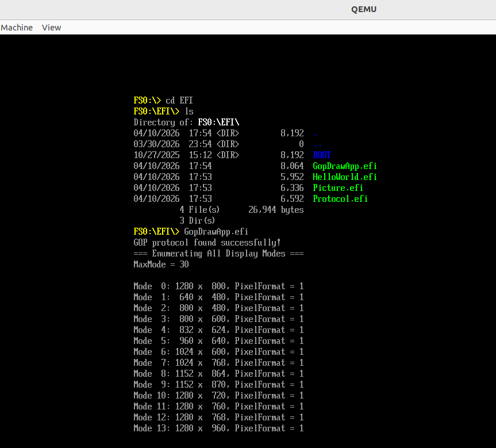Select the HelloWorld.efi file name
This screenshot has height=448, width=496.
[x=345, y=177]
